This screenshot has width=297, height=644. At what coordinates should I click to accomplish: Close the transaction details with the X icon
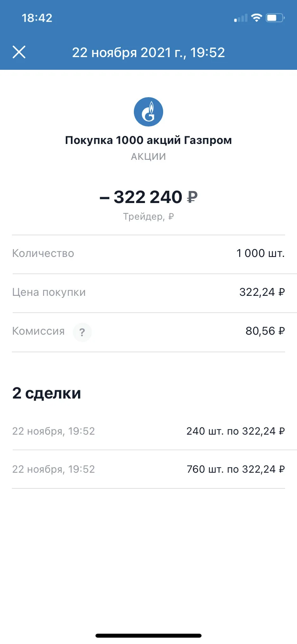tap(19, 52)
